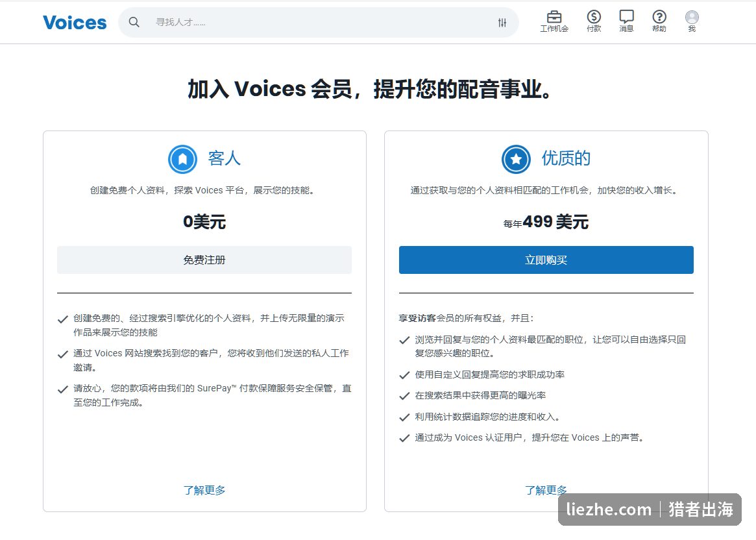Click the 创建免费的、经过搜索引擎优化 benefit text

click(209, 325)
